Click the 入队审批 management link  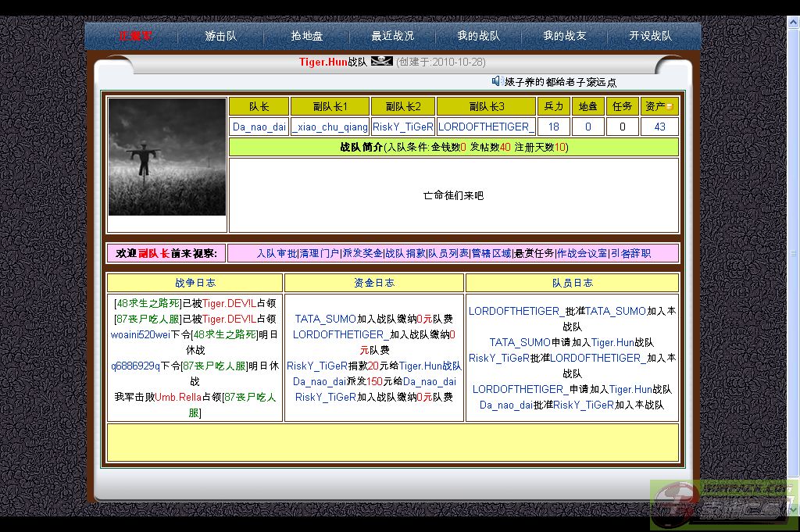[x=277, y=253]
